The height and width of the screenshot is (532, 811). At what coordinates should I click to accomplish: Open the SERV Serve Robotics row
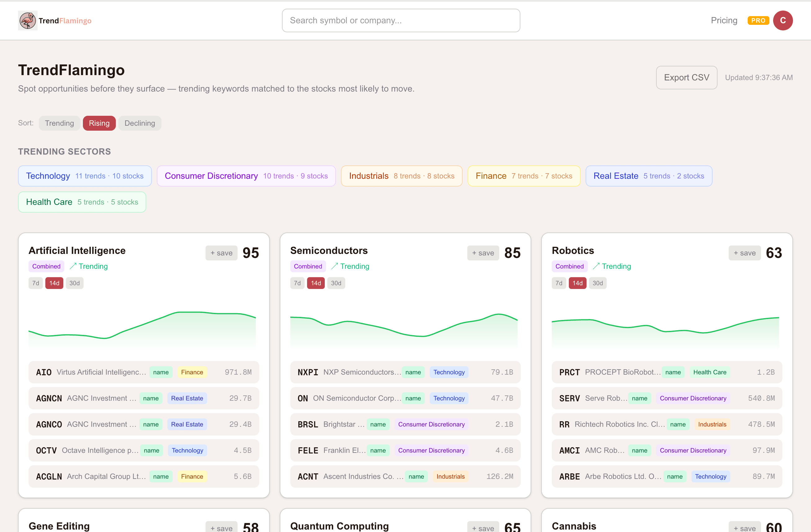(x=667, y=398)
